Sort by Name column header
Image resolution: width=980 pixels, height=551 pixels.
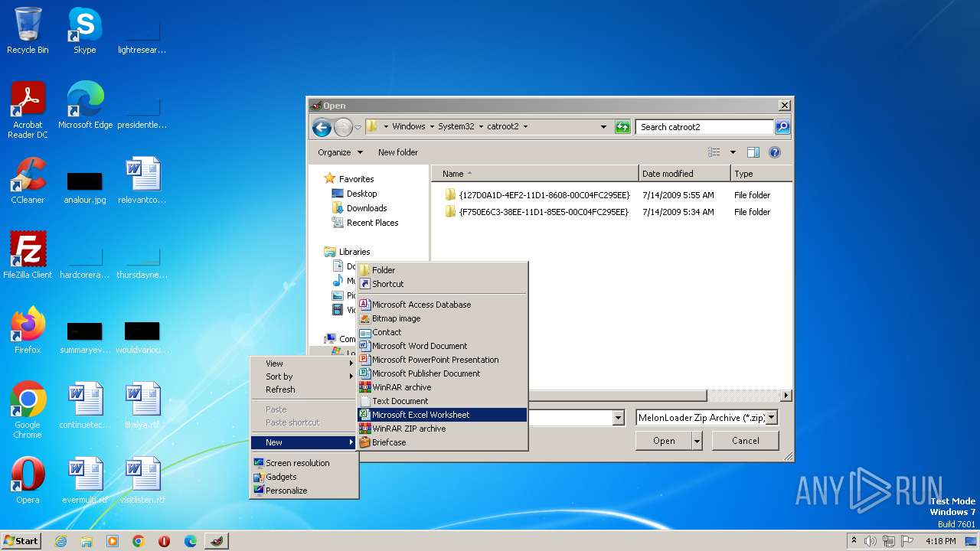tap(535, 174)
